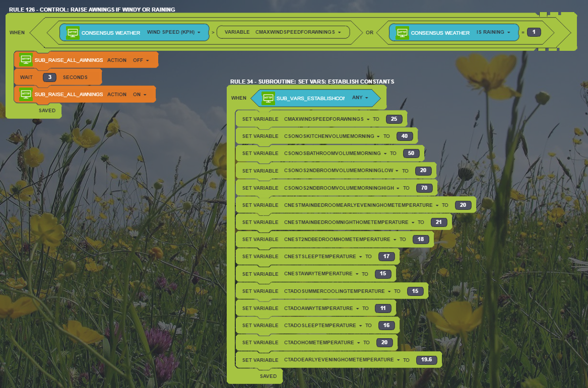Expand the Action OFF dropdown
The image size is (588, 388).
pos(141,60)
